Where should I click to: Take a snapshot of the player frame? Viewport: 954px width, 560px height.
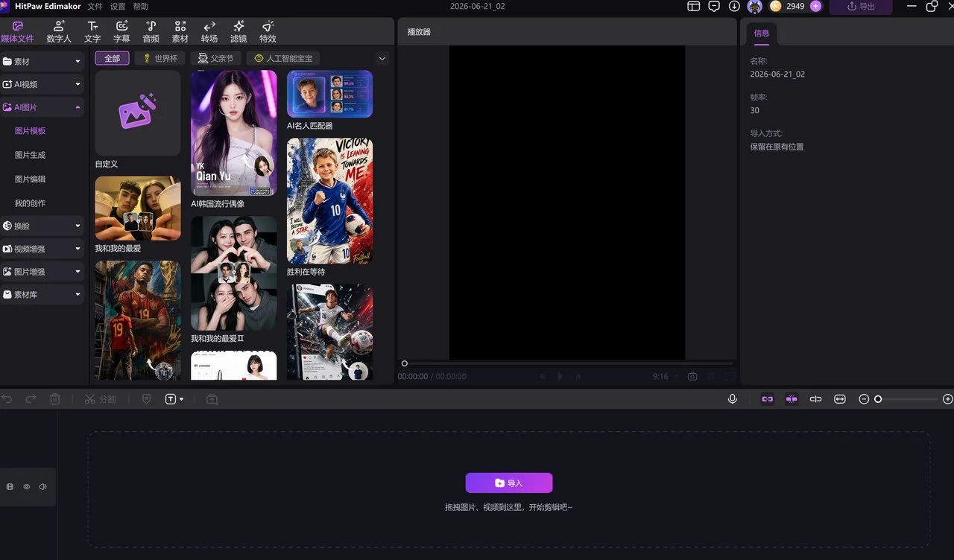(692, 377)
